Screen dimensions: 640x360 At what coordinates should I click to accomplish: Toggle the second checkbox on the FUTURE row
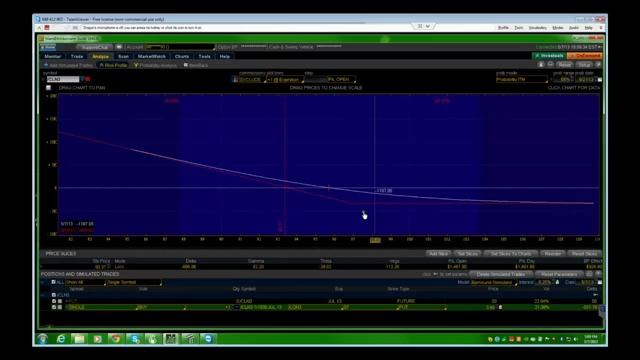[x=60, y=301]
